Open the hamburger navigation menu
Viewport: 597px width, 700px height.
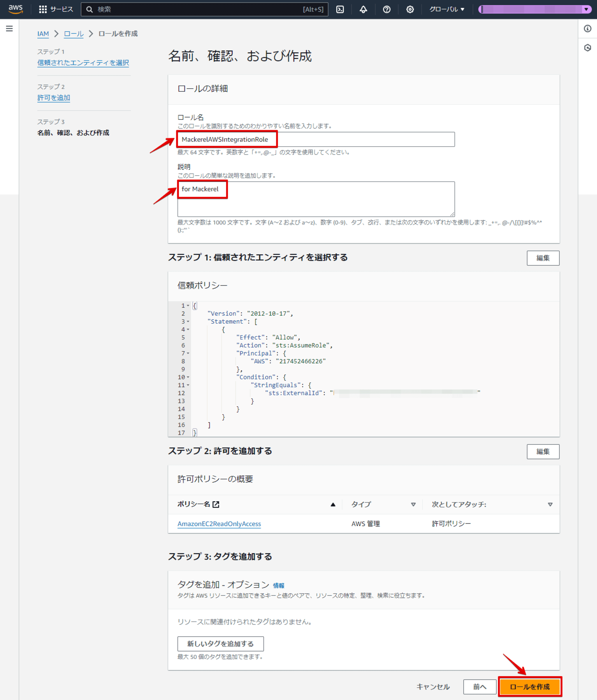click(9, 29)
